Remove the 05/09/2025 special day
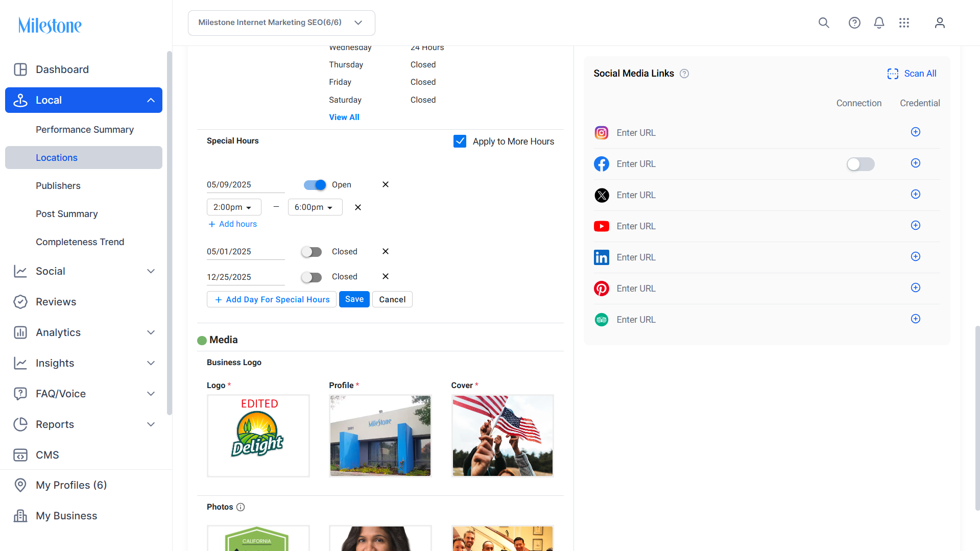 (x=386, y=184)
